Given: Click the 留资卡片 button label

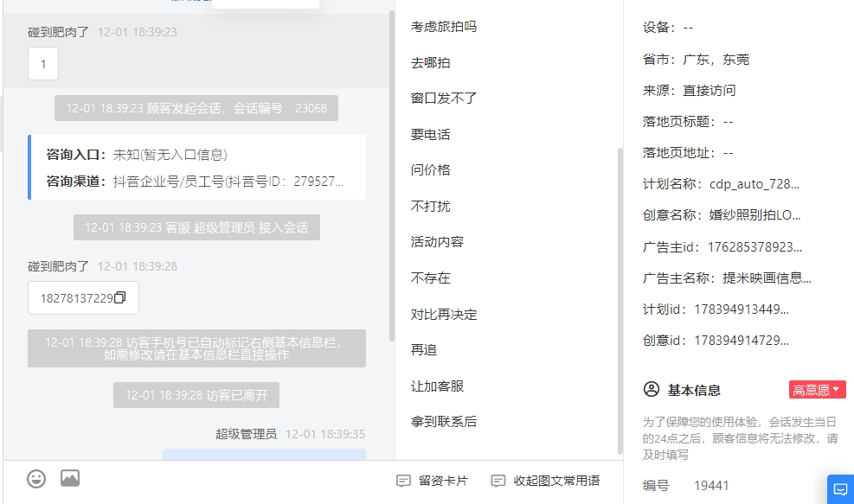Looking at the screenshot, I should click(x=443, y=481).
